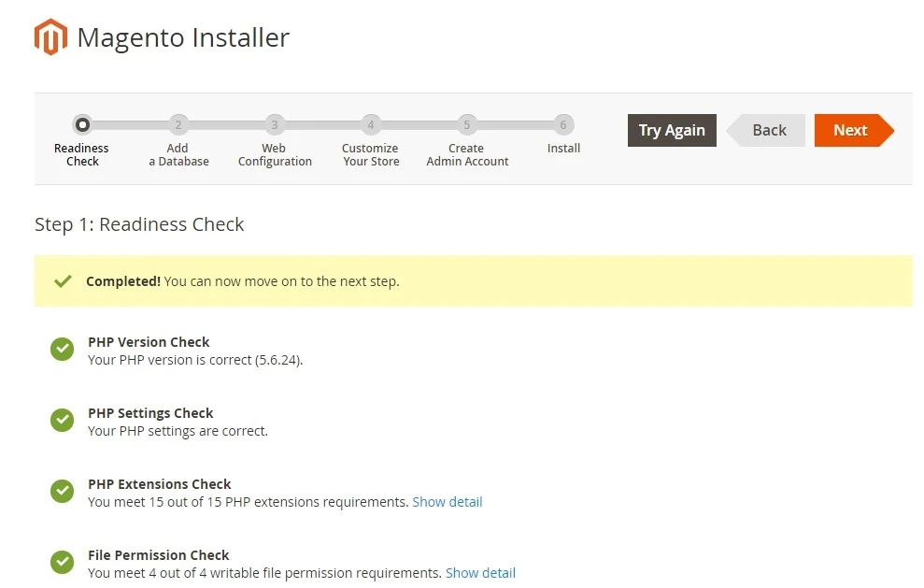Select the filled Readiness Check step circle

coord(82,124)
